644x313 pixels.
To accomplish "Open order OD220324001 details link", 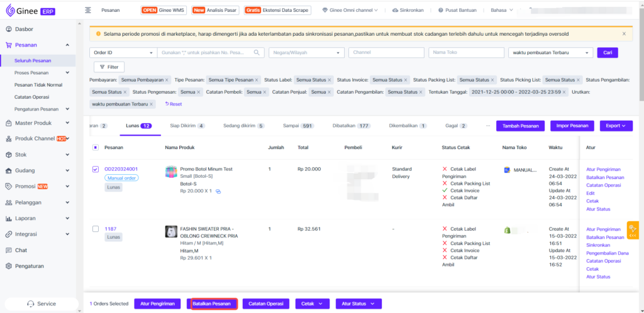I will click(x=121, y=169).
